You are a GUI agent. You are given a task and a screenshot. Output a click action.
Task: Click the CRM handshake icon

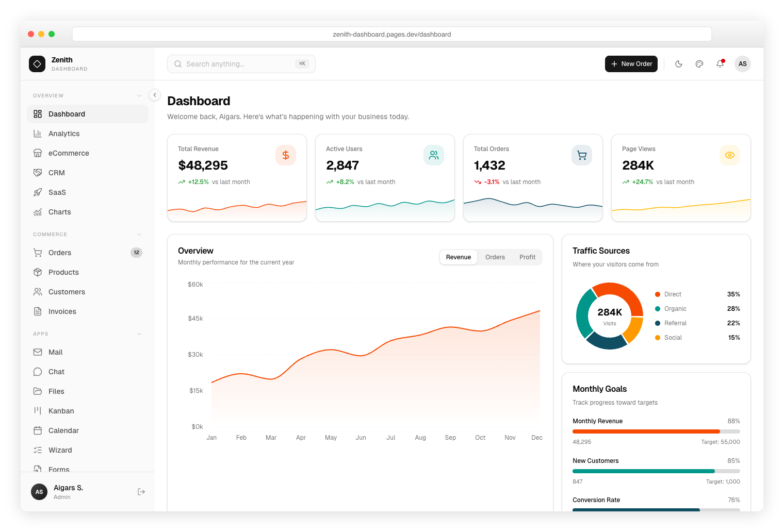point(38,173)
